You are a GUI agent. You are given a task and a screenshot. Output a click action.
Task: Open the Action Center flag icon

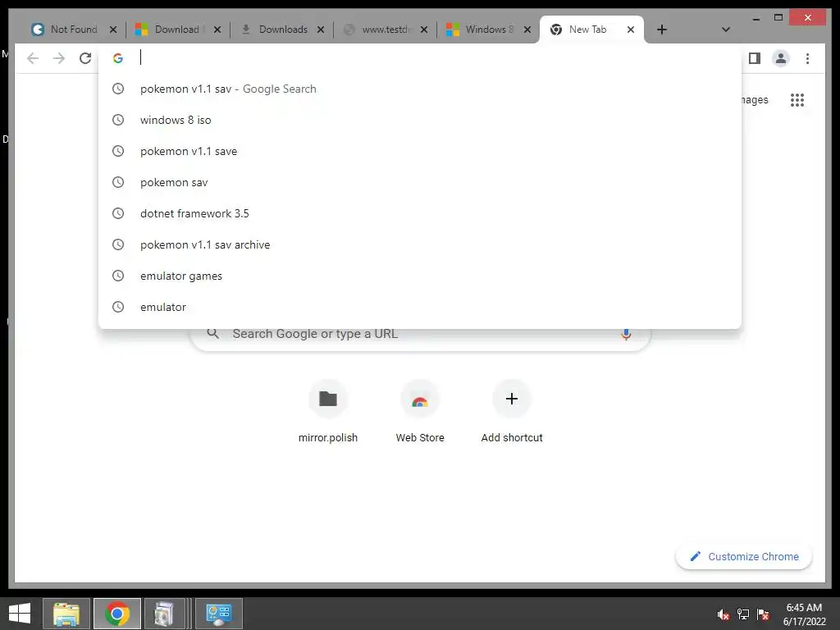tap(763, 614)
